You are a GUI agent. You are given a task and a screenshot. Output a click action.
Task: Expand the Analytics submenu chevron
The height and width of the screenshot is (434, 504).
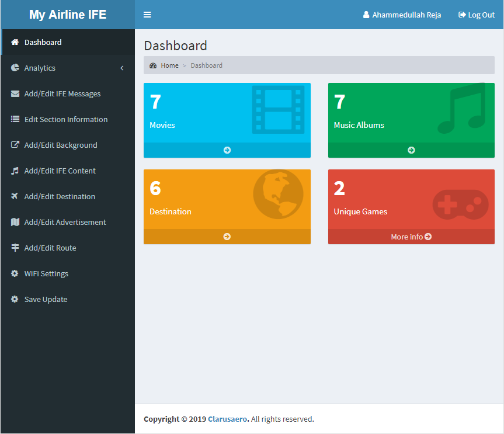click(122, 68)
